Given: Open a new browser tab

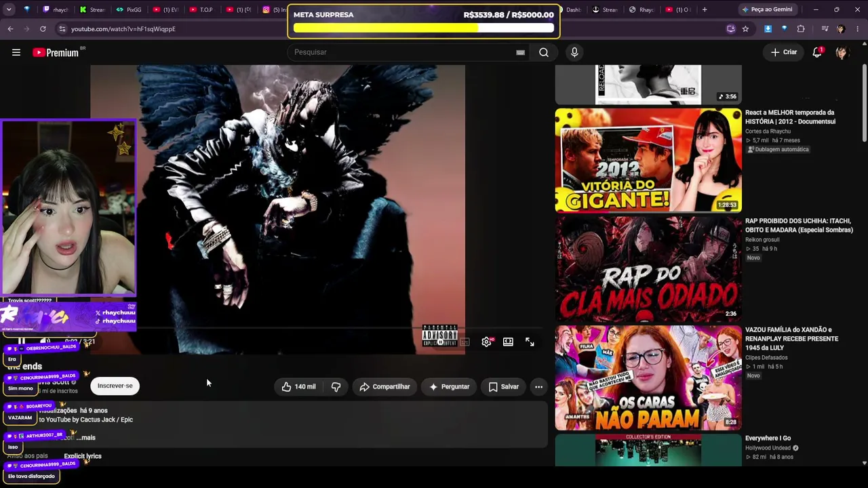Looking at the screenshot, I should (705, 9).
